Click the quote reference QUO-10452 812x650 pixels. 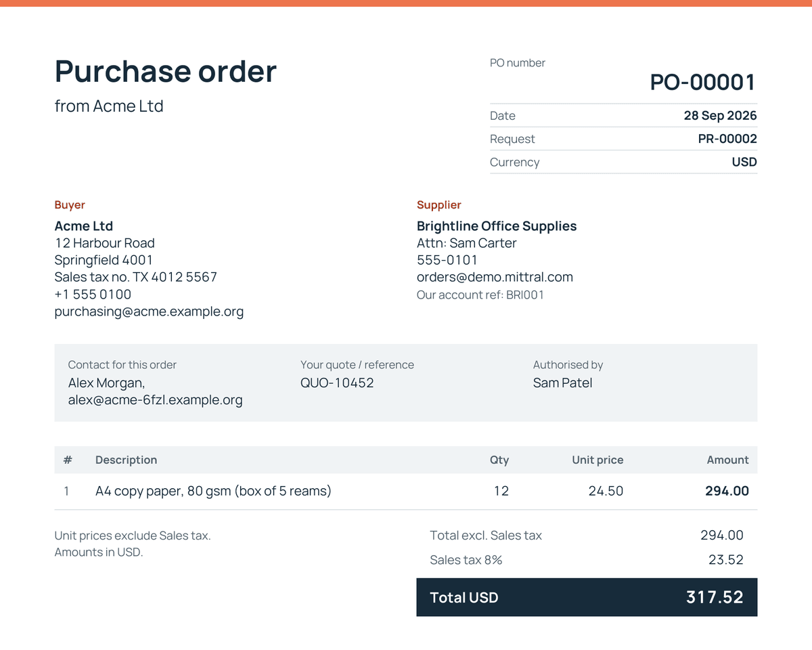click(337, 383)
